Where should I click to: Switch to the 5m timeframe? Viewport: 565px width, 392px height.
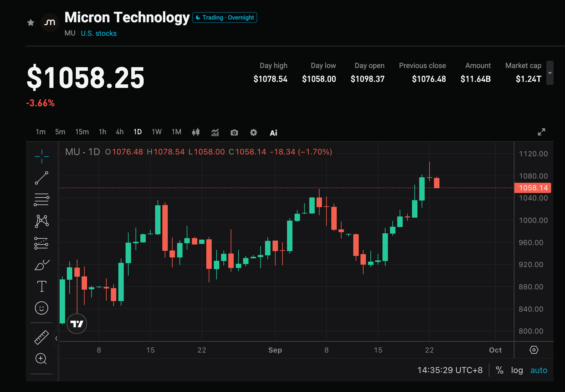[60, 132]
